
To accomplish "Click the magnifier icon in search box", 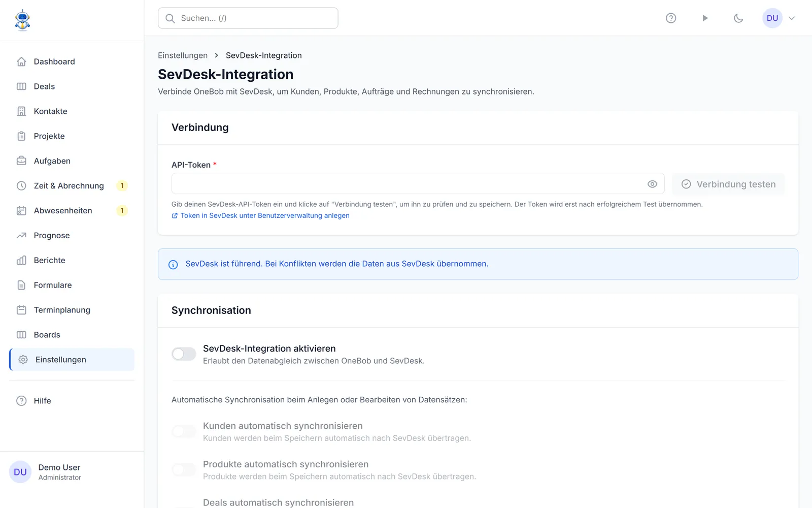I will coord(171,18).
